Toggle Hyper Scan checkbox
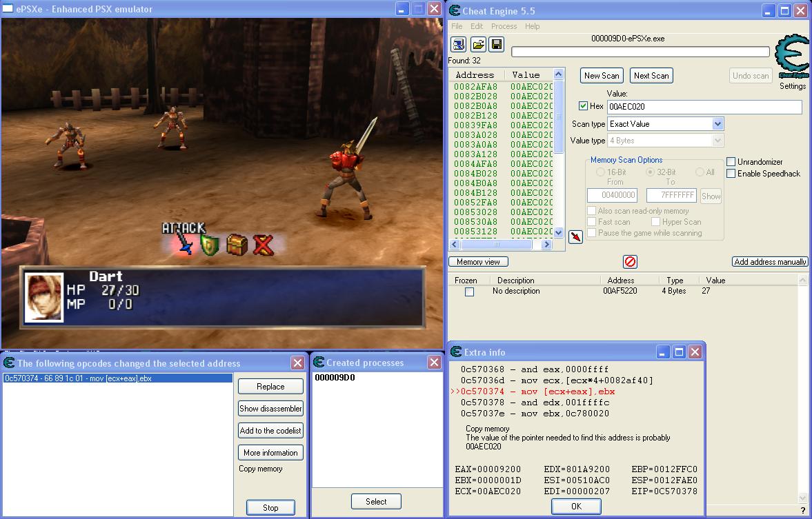 pyautogui.click(x=655, y=221)
